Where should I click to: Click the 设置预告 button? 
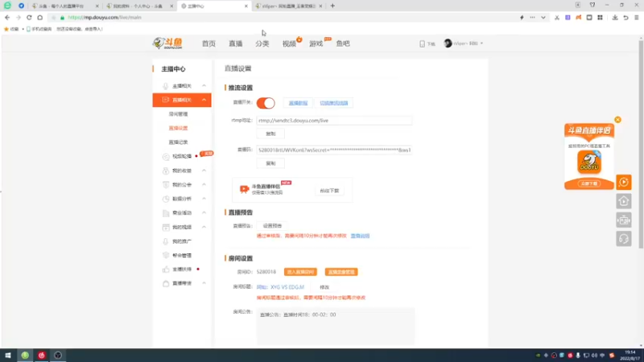click(272, 226)
